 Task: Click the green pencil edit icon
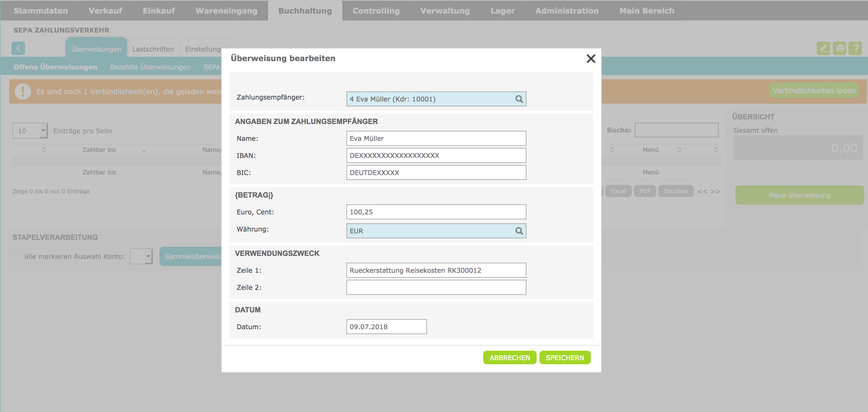(823, 49)
